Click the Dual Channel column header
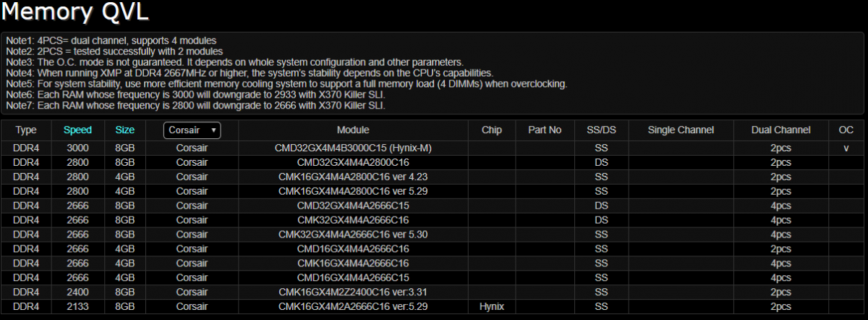Viewport: 868px width, 320px height. 780,130
